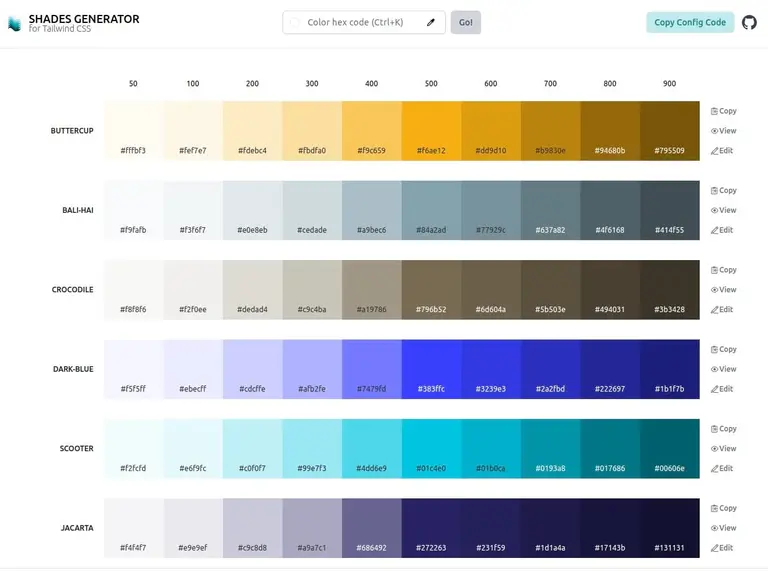Edit the Scooter palette
Screen dimensions: 768x571
[722, 468]
